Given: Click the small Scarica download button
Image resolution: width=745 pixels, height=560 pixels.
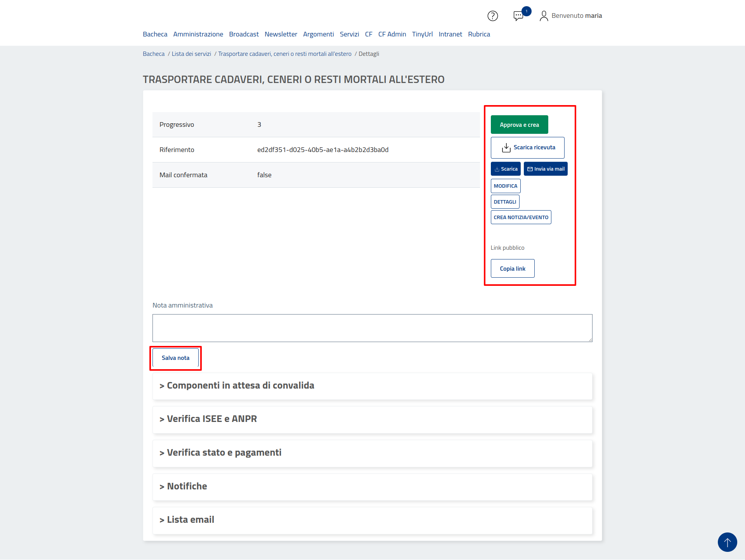Looking at the screenshot, I should point(506,169).
